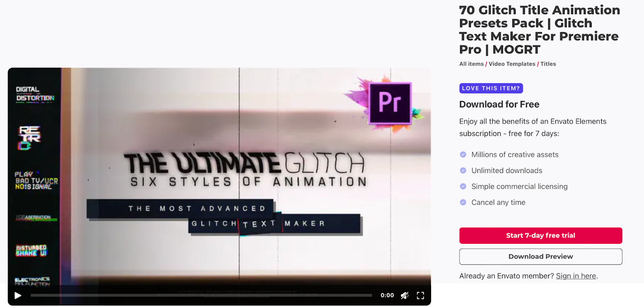Click the Cancel any time text
Image resolution: width=644 pixels, height=307 pixels.
pyautogui.click(x=498, y=202)
